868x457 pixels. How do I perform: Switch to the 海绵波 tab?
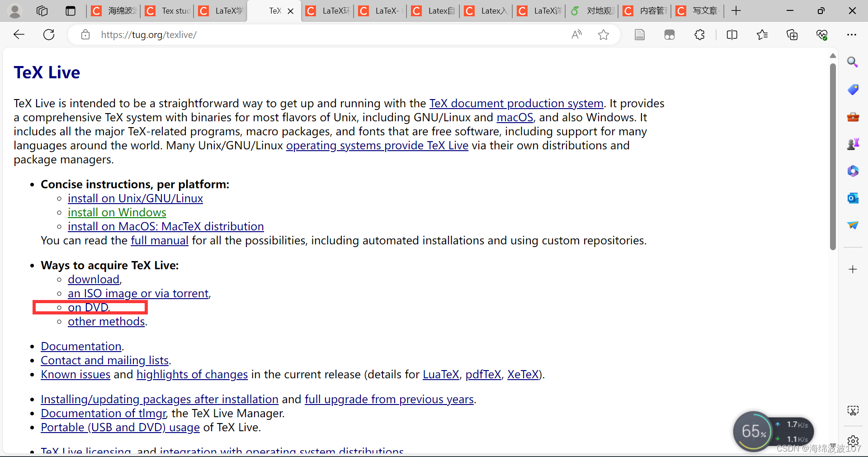(x=113, y=11)
